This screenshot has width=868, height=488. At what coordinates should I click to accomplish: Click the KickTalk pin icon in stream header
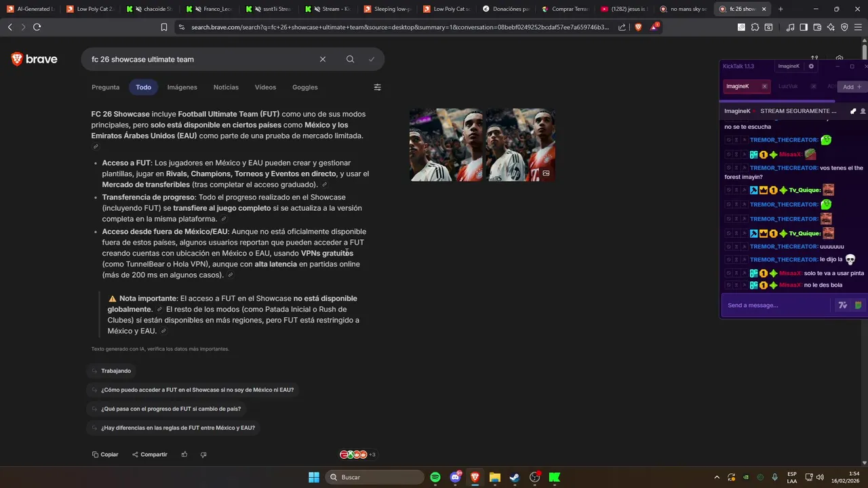[x=853, y=111]
